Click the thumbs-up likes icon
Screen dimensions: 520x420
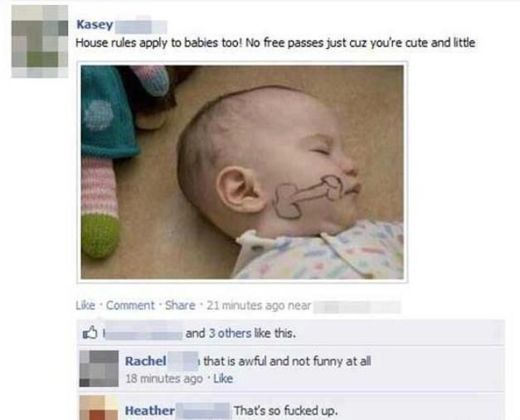tap(90, 332)
